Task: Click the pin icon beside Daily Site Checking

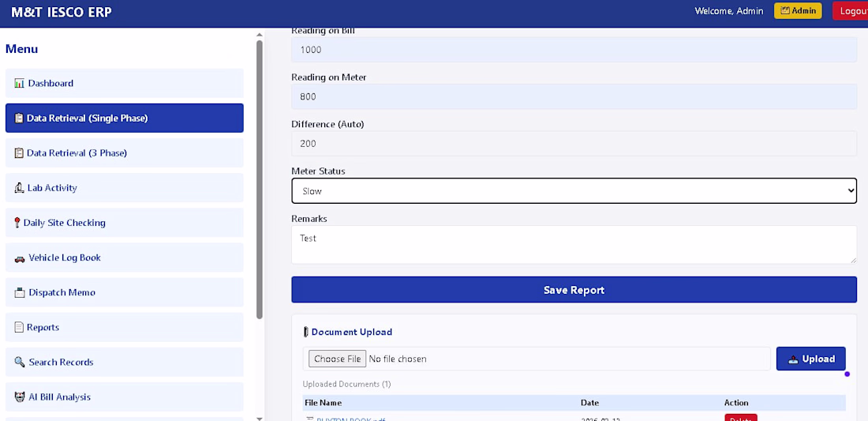Action: click(17, 223)
